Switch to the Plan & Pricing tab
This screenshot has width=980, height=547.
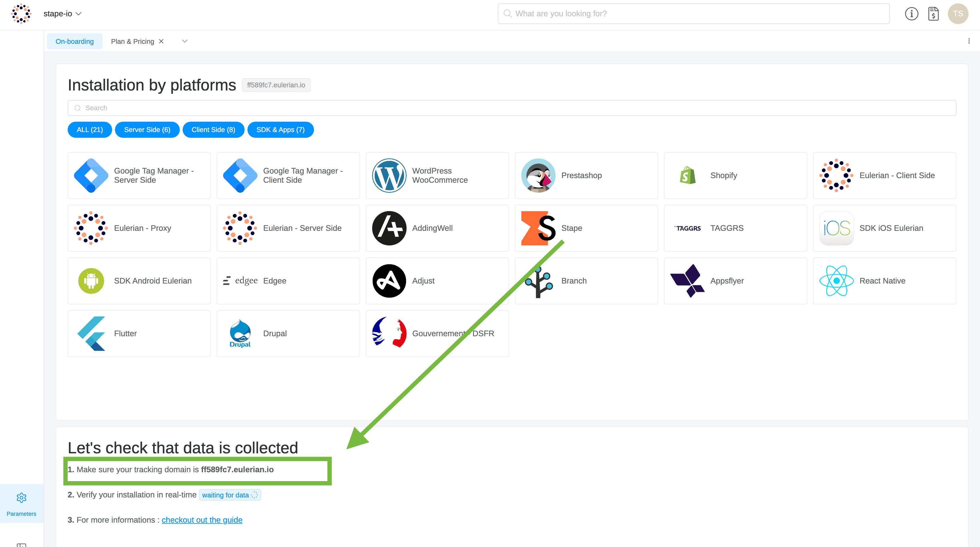132,41
